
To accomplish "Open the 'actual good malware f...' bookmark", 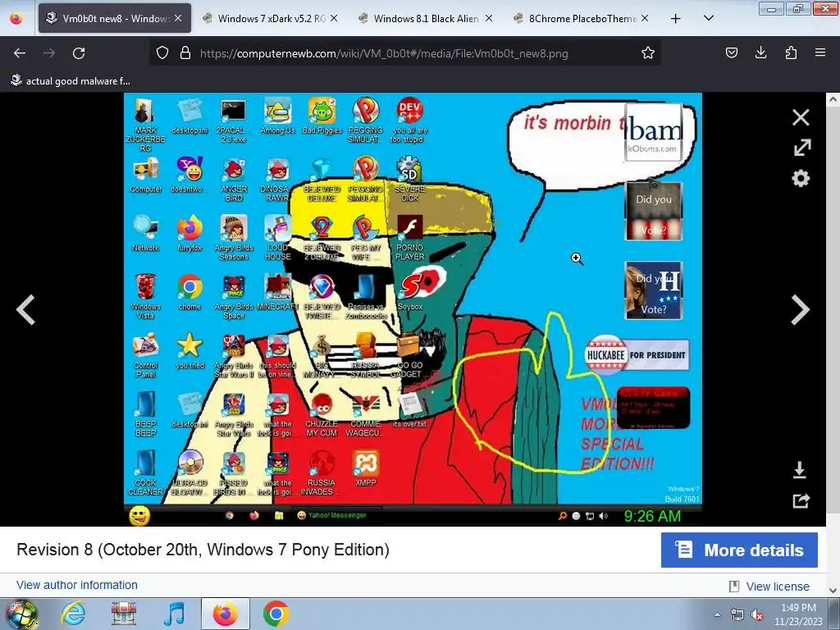I will [71, 81].
